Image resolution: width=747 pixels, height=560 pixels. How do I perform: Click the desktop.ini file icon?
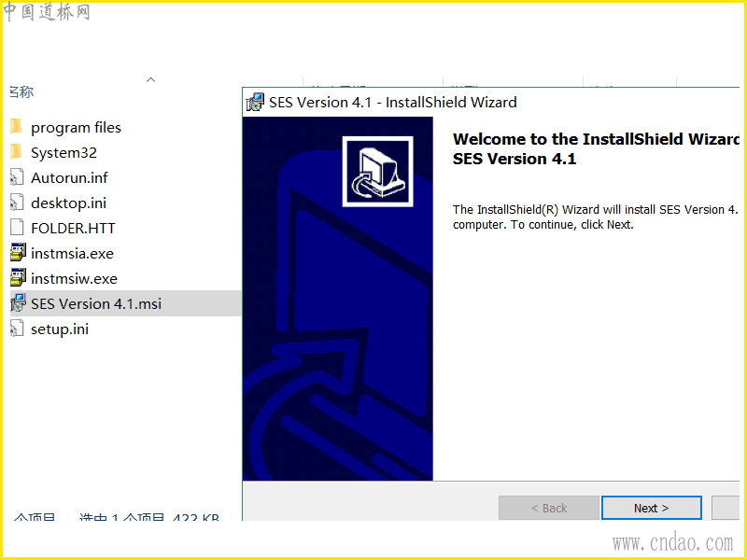(17, 203)
